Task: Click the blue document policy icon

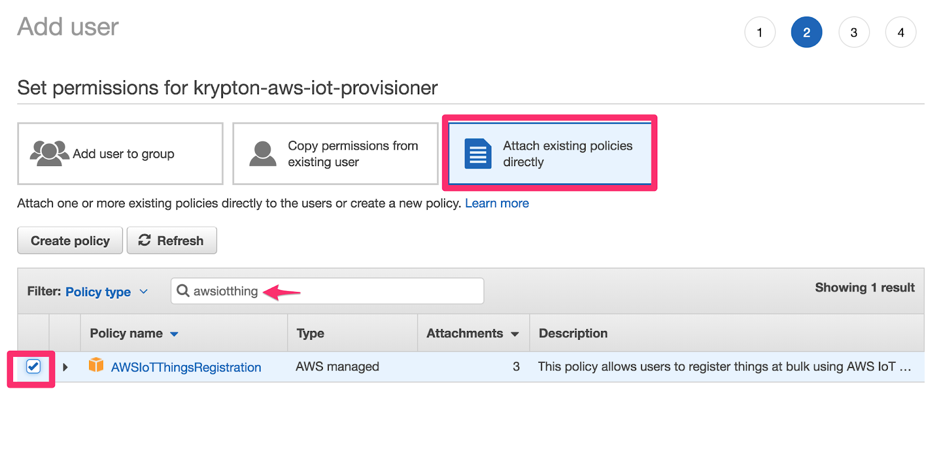Action: 478,154
